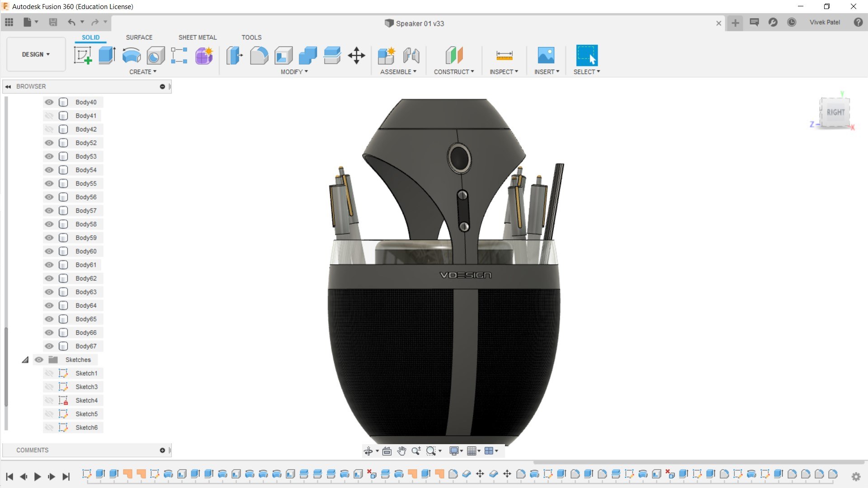The height and width of the screenshot is (488, 868).
Task: Select the Create Sketch tool
Action: (x=83, y=55)
